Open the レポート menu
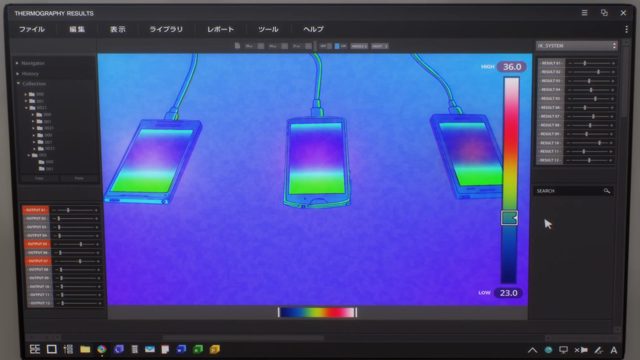 [x=220, y=29]
